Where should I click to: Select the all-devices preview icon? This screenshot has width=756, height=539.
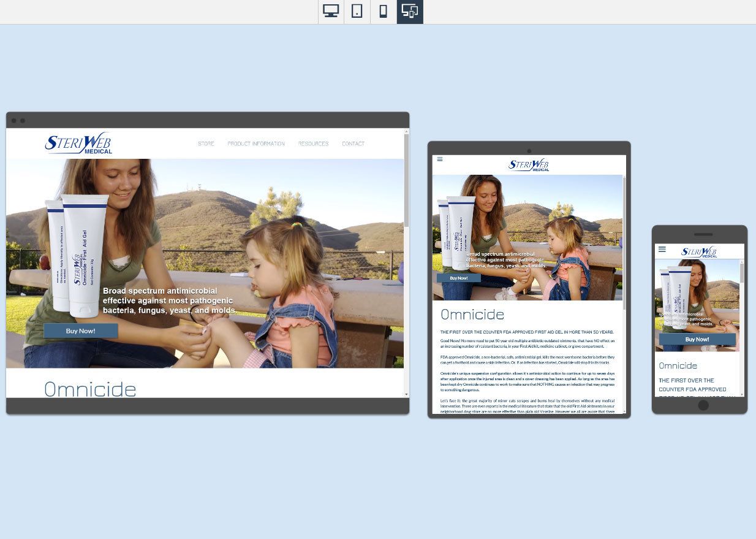coord(410,12)
